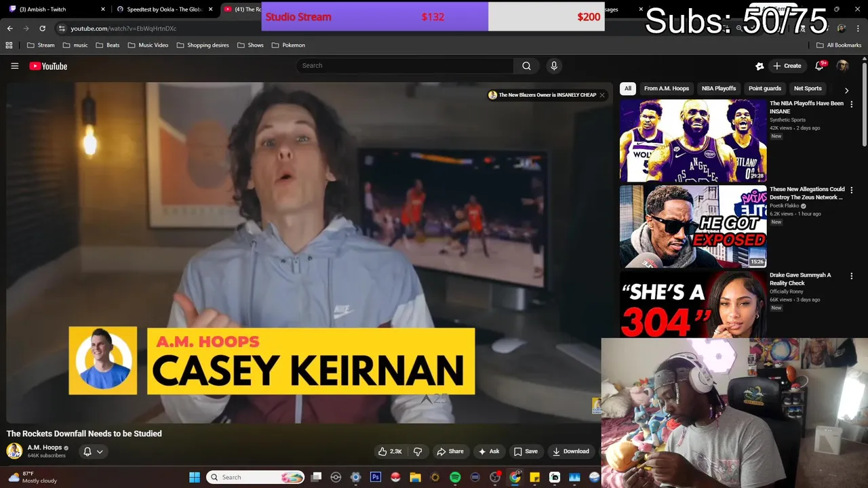Viewport: 868px width, 488px height.
Task: Close the Speedtest by Ookla tab
Action: coord(211,9)
